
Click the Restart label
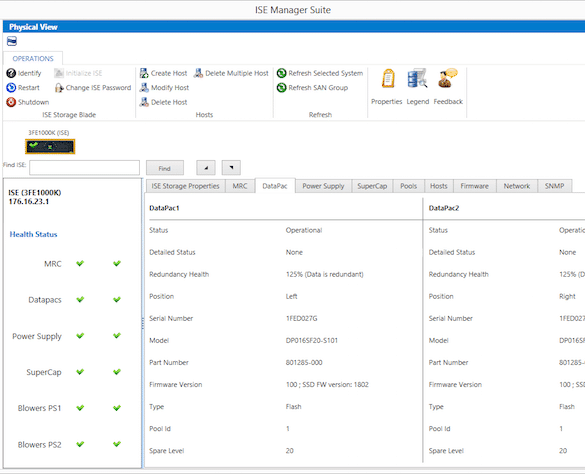29,88
